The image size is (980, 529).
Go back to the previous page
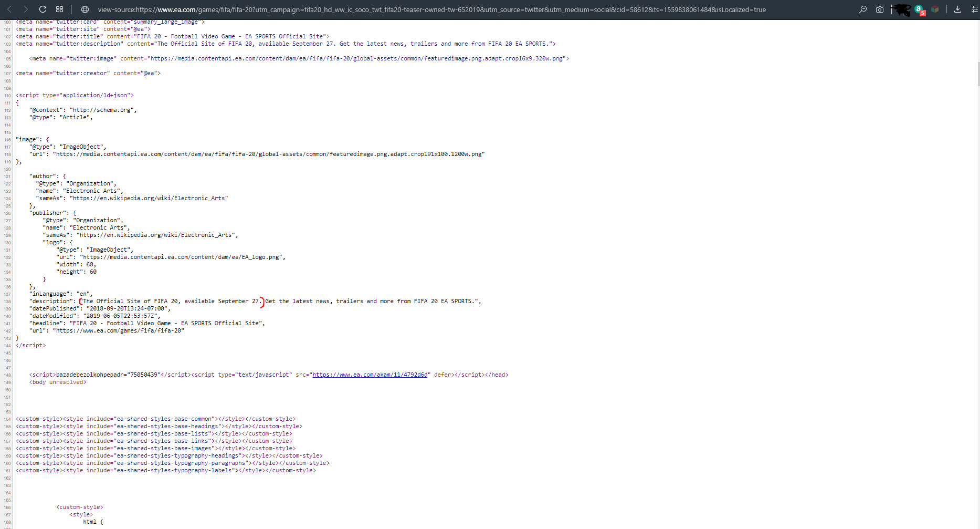9,9
